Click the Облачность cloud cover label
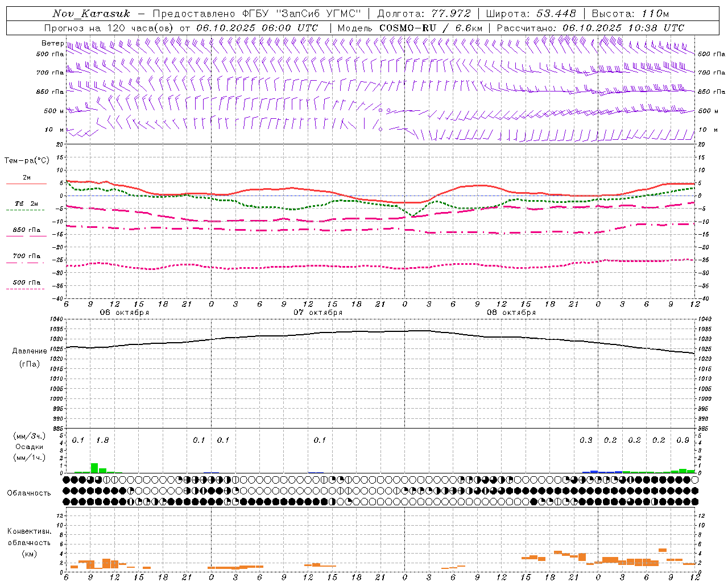The height and width of the screenshot is (582, 728). [x=29, y=493]
